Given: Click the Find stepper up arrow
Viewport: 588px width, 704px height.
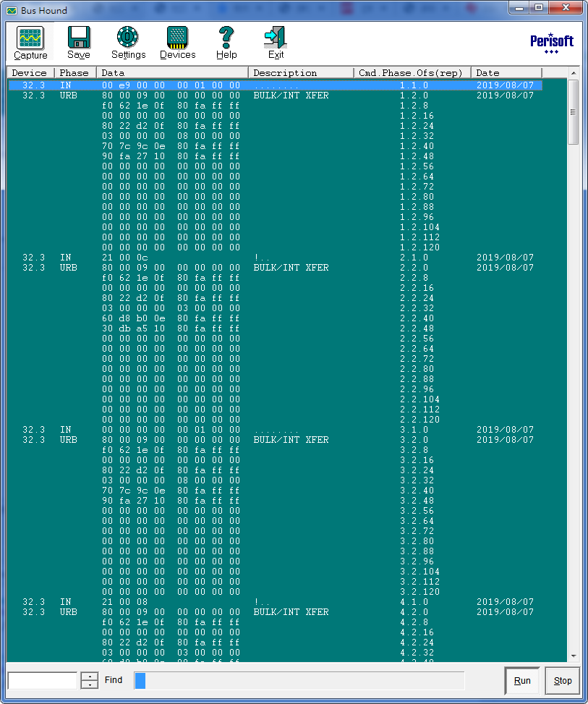Looking at the screenshot, I should (x=90, y=677).
